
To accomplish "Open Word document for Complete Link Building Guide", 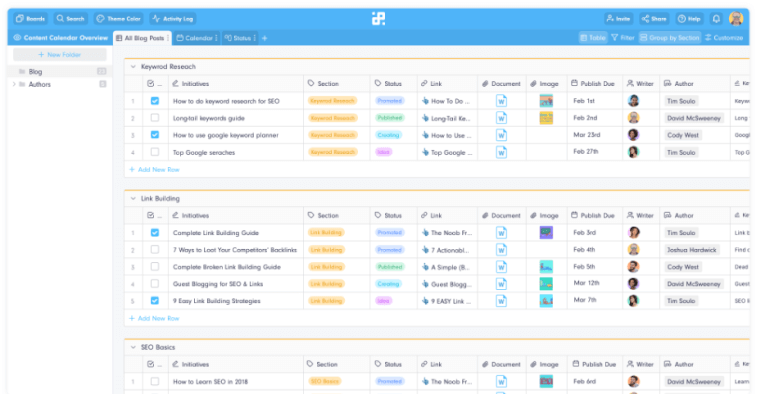I will click(501, 233).
